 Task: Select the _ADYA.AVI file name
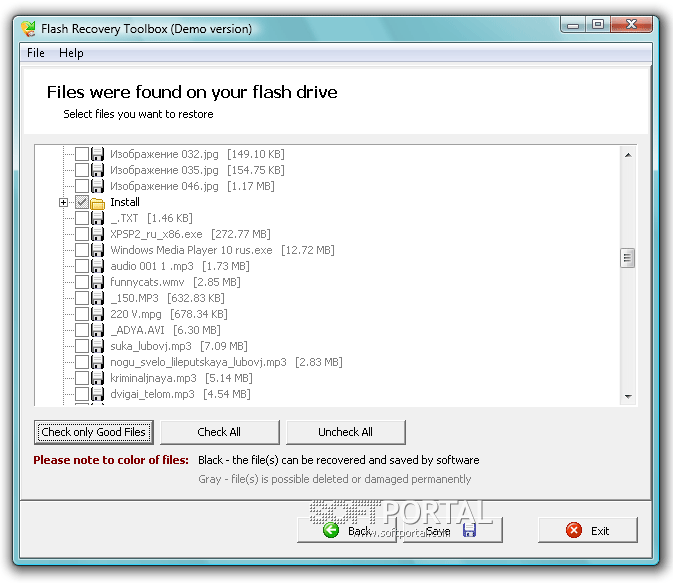137,330
